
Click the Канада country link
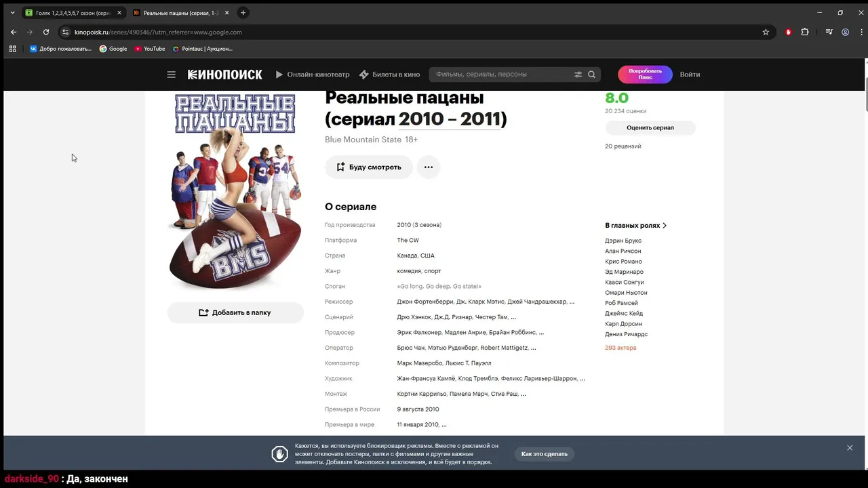407,256
